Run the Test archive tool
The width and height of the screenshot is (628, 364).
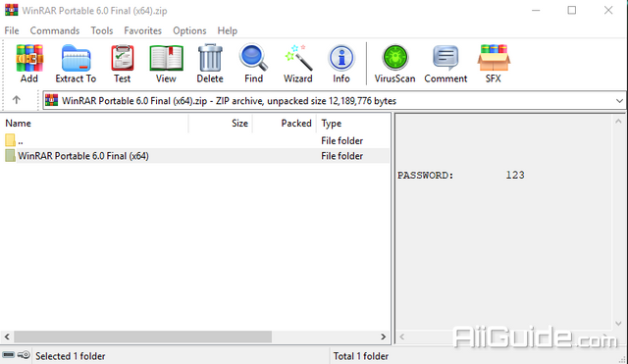tap(122, 59)
